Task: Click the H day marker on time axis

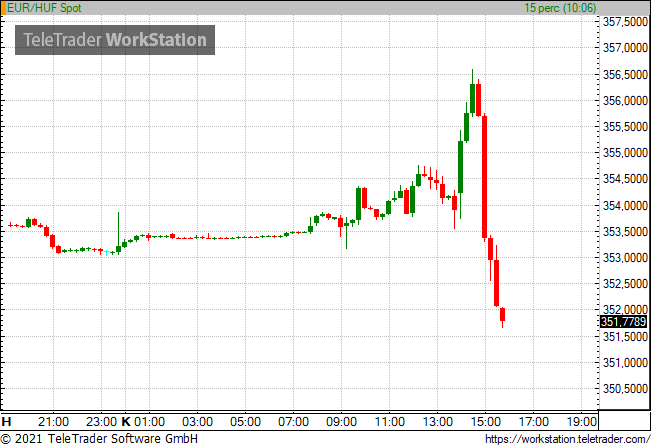Action: click(x=6, y=422)
